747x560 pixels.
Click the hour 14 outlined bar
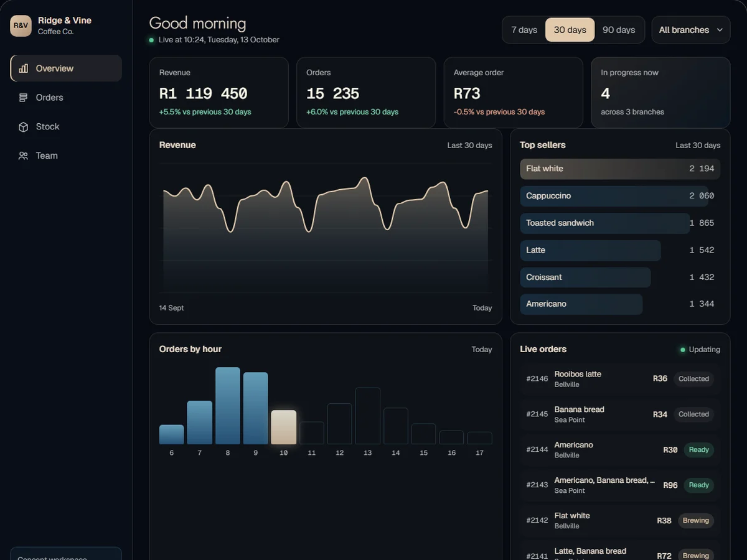(x=396, y=426)
